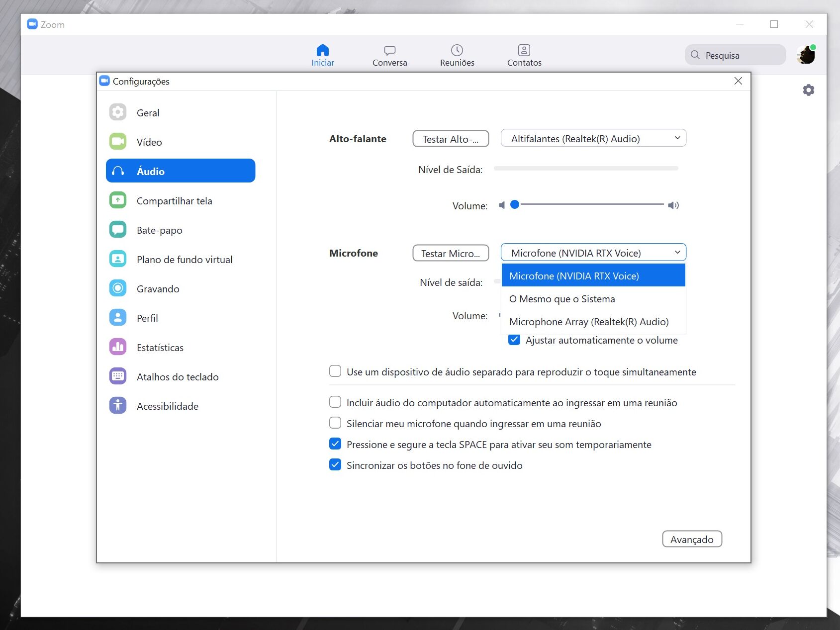Uncheck Sincronizar os botões no fone

point(335,465)
